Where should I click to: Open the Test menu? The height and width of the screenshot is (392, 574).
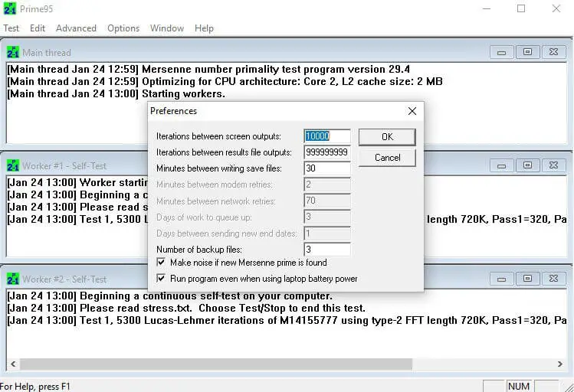click(x=11, y=28)
